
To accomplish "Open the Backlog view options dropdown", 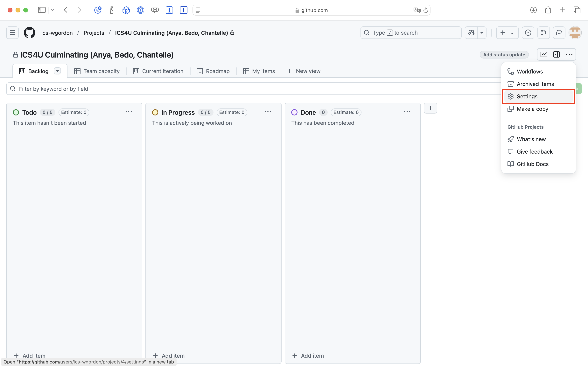I will click(57, 71).
